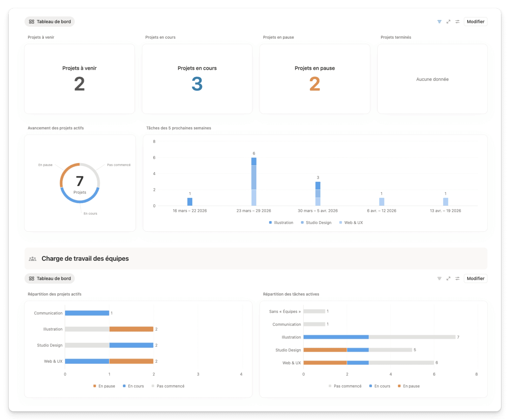Image resolution: width=510 pixels, height=420 pixels.
Task: Open settings sliders icon in team workload dashboard
Action: [457, 278]
